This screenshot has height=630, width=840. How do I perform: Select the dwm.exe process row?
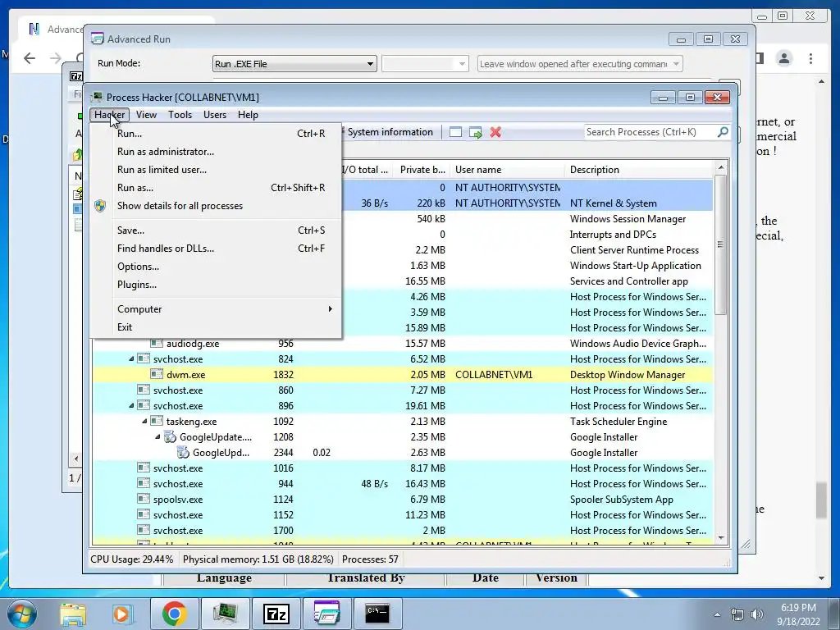point(403,374)
